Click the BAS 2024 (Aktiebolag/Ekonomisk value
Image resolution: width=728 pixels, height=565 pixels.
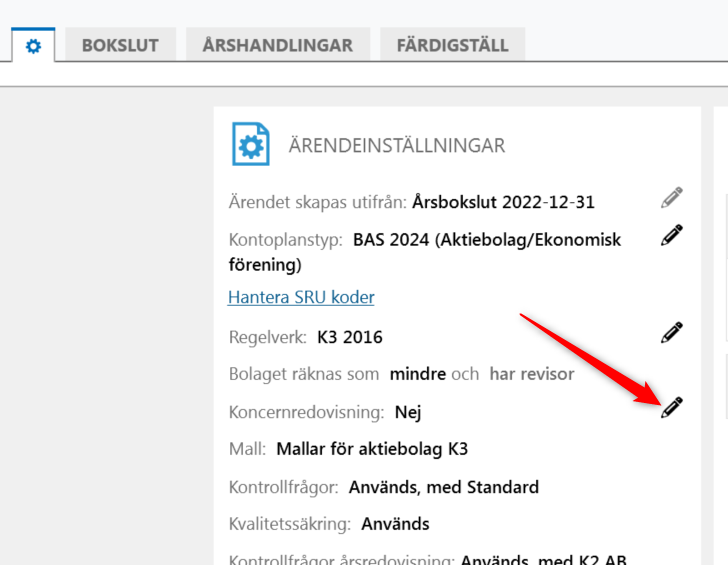[x=487, y=240]
